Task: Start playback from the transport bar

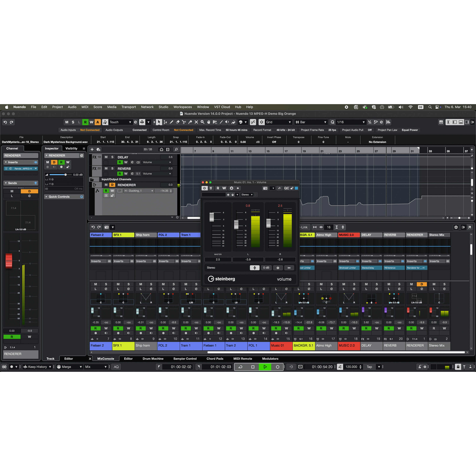Action: [x=265, y=367]
